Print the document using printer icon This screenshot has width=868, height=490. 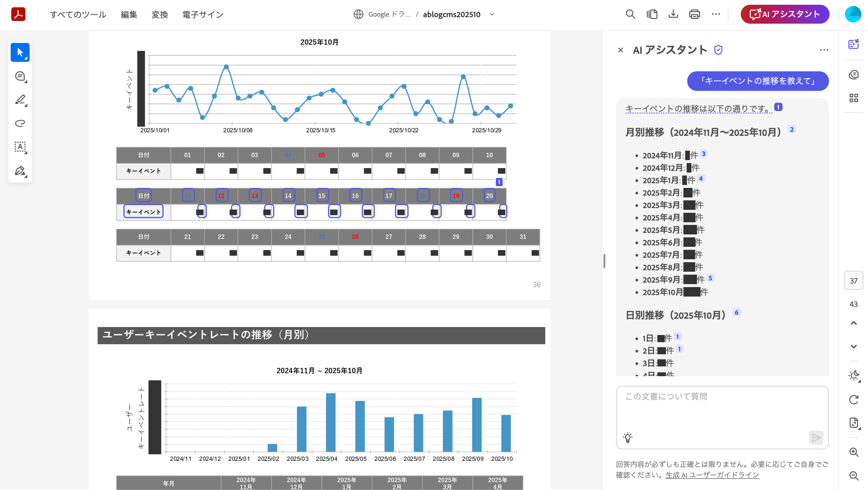pos(694,14)
